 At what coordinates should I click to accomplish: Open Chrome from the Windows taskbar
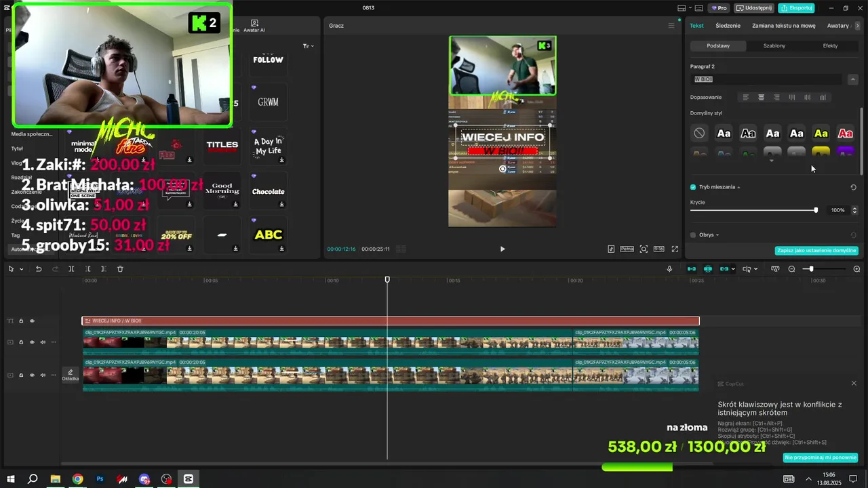[77, 479]
